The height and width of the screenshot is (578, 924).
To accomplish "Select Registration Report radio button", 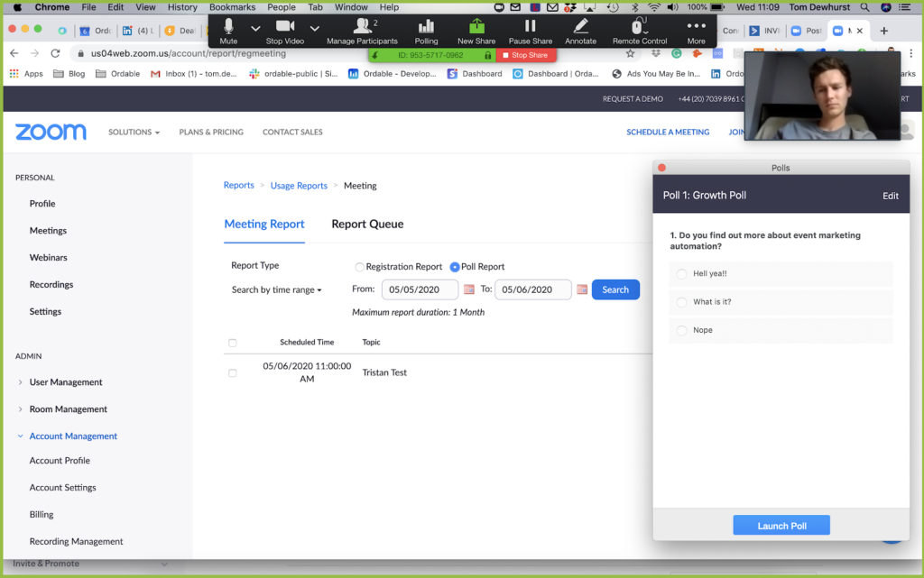I will click(x=359, y=267).
